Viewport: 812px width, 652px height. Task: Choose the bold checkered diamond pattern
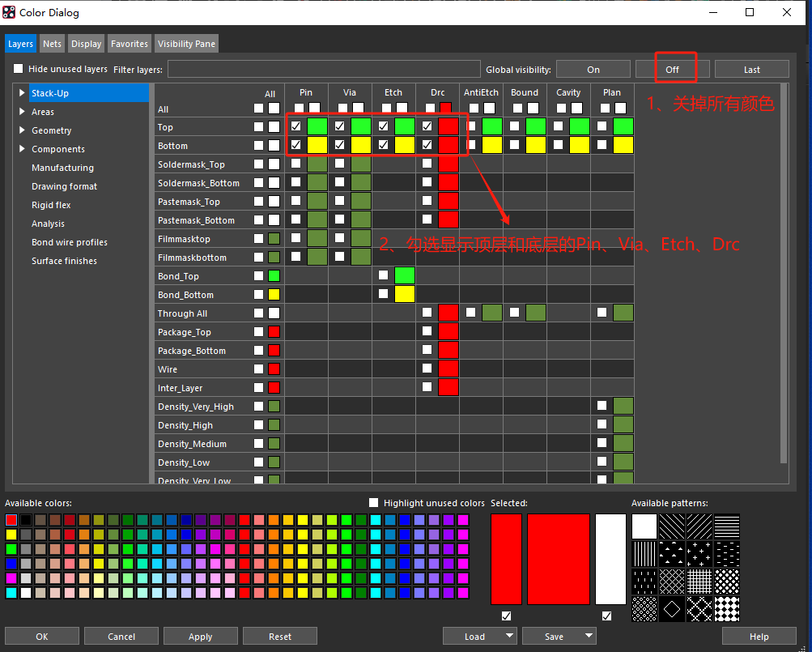pos(726,609)
